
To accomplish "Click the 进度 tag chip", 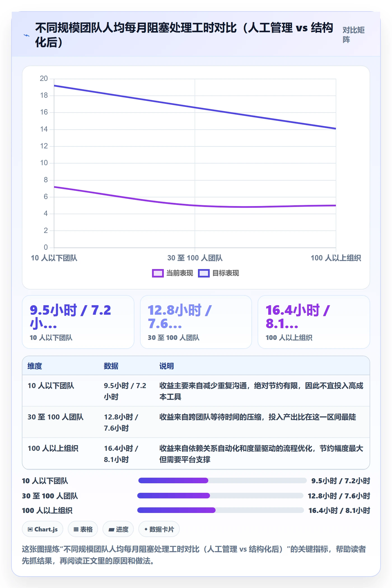I will coord(118,529).
